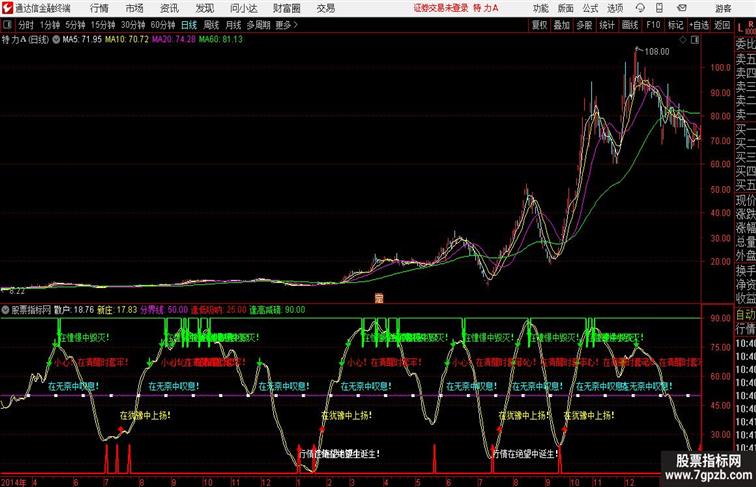Toggle the left sidebar panel icon

click(x=7, y=25)
